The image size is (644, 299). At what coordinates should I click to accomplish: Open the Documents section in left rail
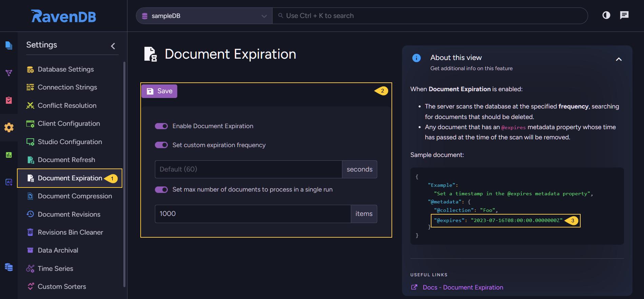click(9, 45)
